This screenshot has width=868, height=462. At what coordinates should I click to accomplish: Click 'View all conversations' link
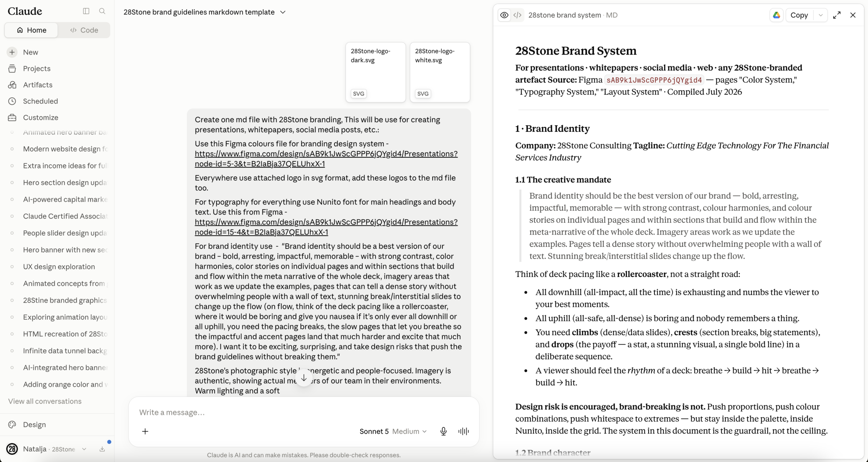(x=45, y=401)
